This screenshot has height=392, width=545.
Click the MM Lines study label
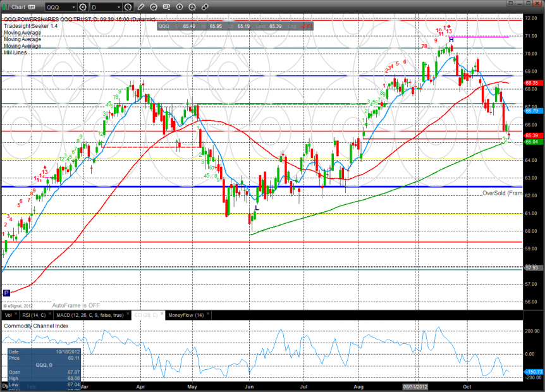[x=15, y=52]
